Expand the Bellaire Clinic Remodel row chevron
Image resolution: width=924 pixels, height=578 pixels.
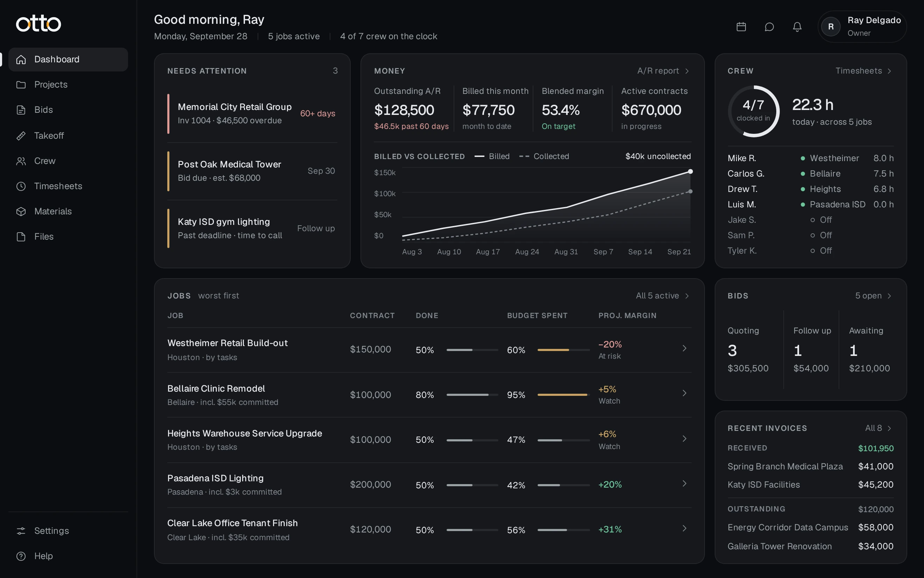click(x=684, y=393)
